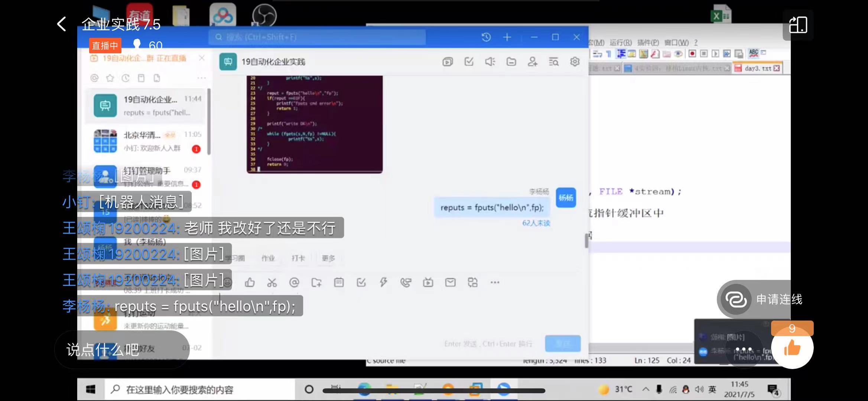Expand more tools via toolbar ellipsis
This screenshot has width=868, height=401.
click(495, 283)
